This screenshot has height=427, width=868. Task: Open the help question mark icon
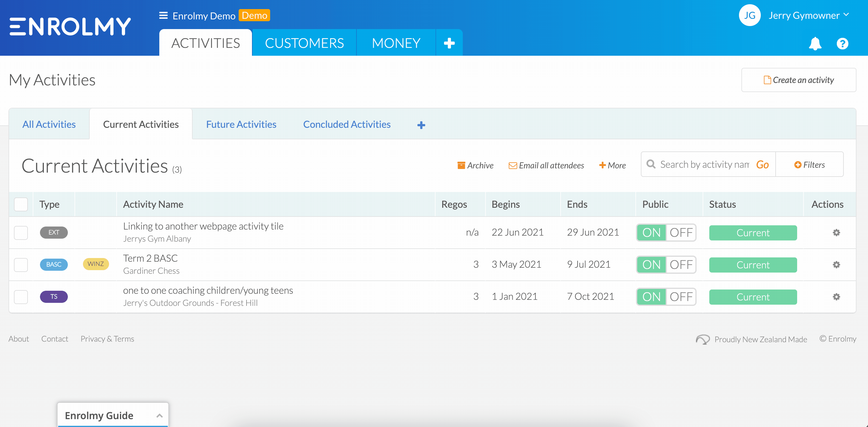[x=842, y=44]
